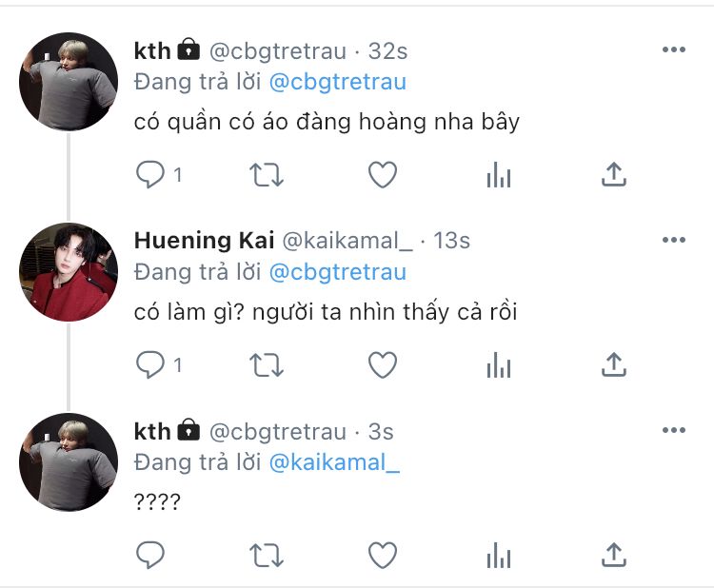Share kth's first tweet

click(614, 174)
